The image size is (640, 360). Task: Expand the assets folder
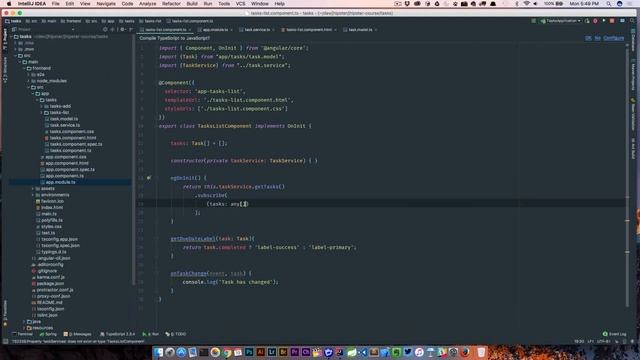(x=33, y=189)
